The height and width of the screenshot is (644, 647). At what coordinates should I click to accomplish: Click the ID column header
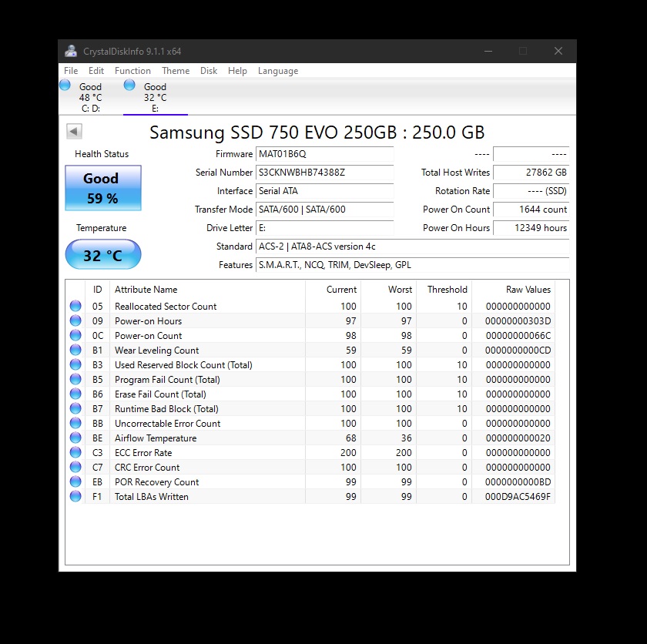(x=97, y=290)
